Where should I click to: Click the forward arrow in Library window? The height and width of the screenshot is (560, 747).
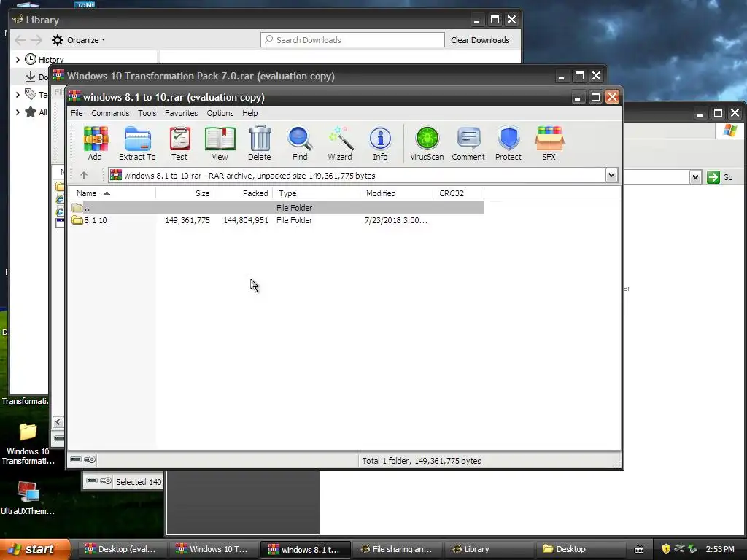pyautogui.click(x=36, y=40)
